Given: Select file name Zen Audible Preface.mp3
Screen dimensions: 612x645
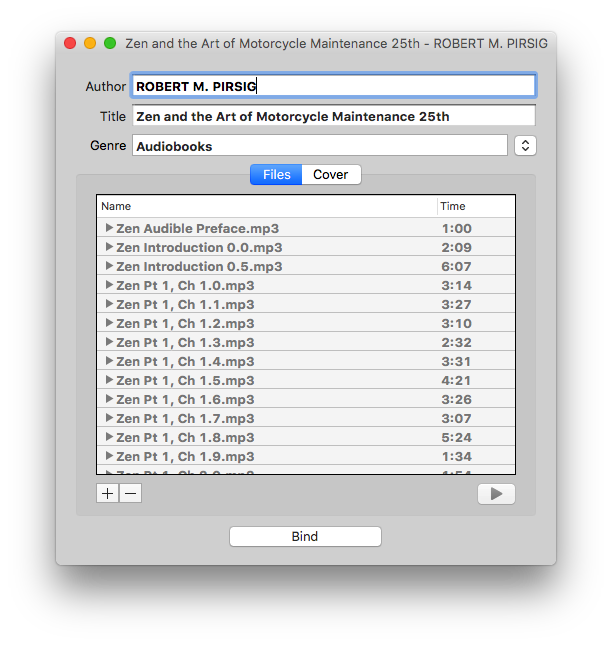Looking at the screenshot, I should tap(197, 228).
